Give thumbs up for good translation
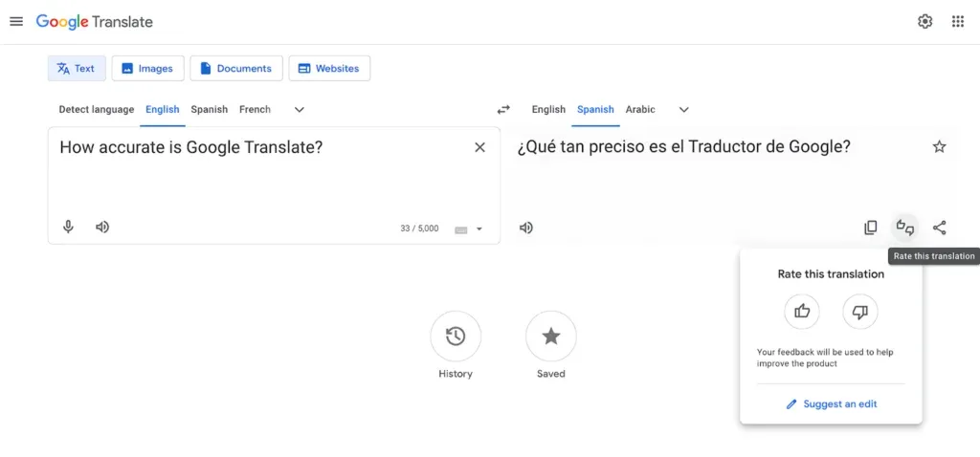 [x=802, y=311]
